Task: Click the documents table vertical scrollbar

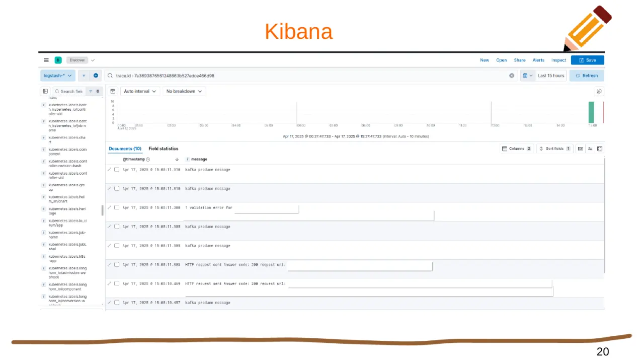Action: (604, 215)
